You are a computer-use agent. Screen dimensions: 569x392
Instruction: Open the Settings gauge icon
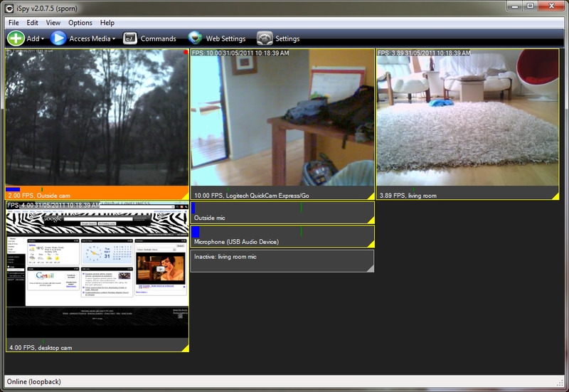pyautogui.click(x=265, y=38)
